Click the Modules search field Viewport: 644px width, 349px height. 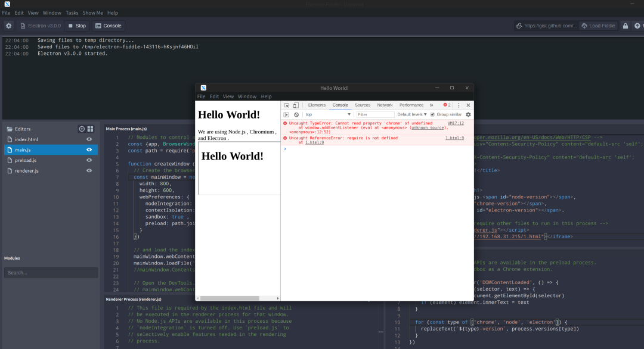click(x=51, y=273)
